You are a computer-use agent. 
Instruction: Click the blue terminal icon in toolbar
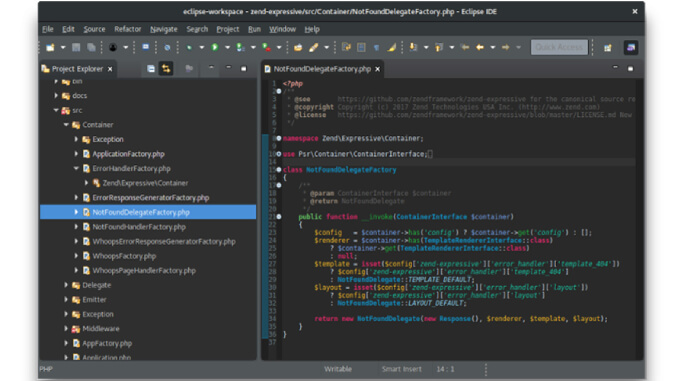click(x=146, y=47)
